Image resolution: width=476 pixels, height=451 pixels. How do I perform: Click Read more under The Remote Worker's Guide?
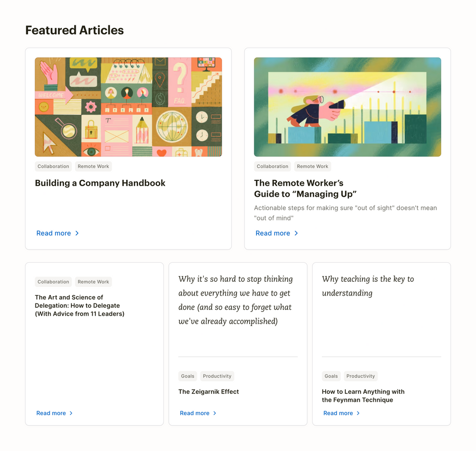pyautogui.click(x=272, y=233)
